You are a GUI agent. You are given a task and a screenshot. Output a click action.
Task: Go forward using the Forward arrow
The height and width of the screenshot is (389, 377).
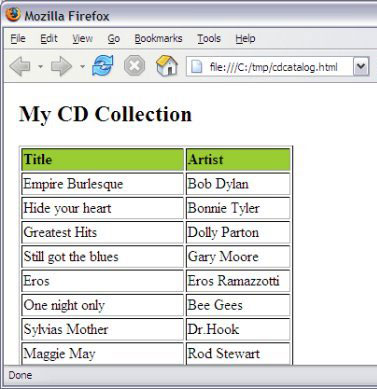pos(61,66)
